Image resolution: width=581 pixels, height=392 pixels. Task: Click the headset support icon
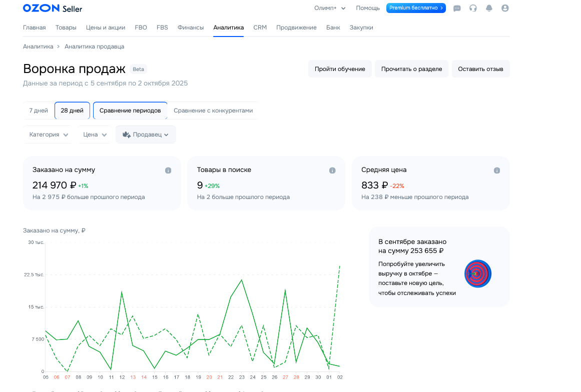473,8
